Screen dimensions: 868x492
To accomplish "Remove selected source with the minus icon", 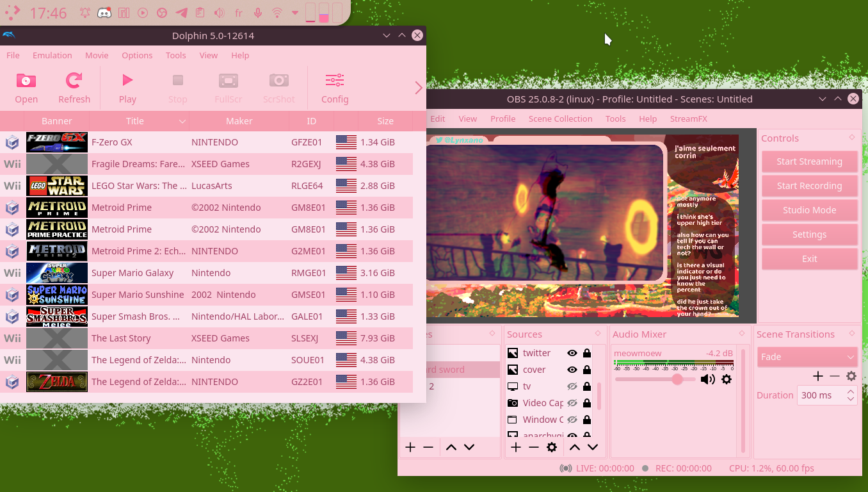I will point(534,447).
